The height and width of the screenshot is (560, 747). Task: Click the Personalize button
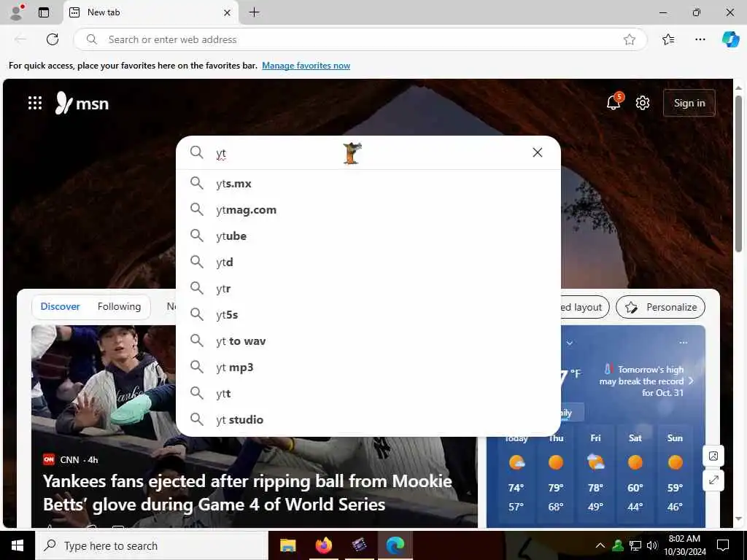(x=660, y=307)
